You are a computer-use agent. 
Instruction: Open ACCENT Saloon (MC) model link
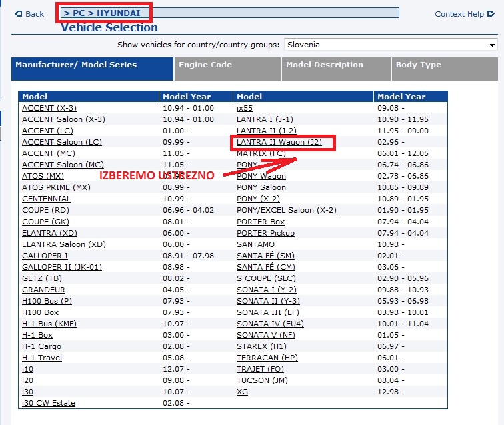tap(63, 165)
